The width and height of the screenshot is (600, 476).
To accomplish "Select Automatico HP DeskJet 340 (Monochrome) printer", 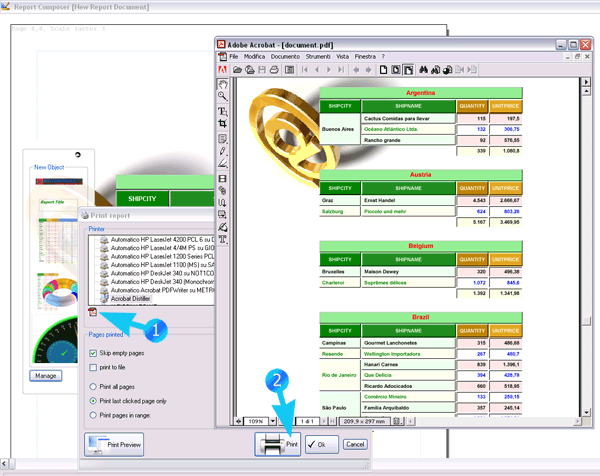I will click(162, 282).
